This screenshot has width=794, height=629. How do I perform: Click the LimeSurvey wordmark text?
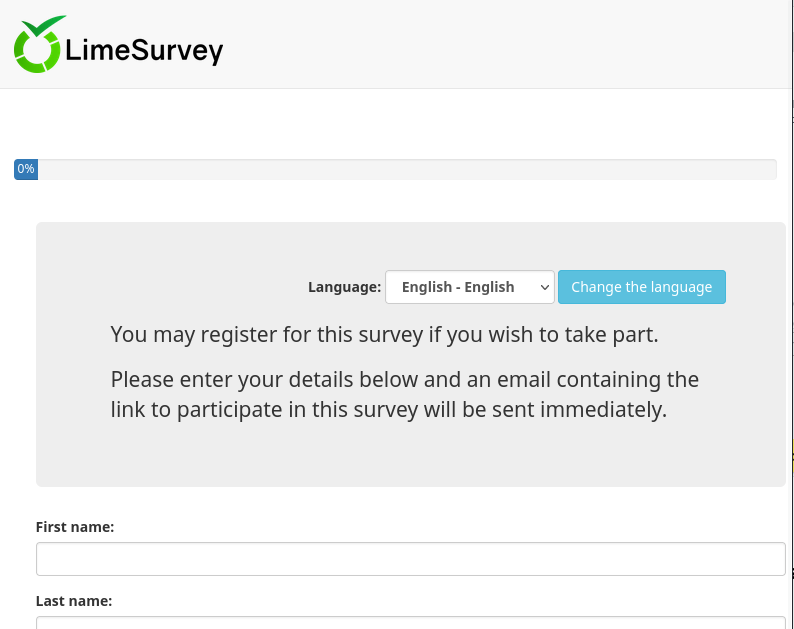[x=144, y=50]
